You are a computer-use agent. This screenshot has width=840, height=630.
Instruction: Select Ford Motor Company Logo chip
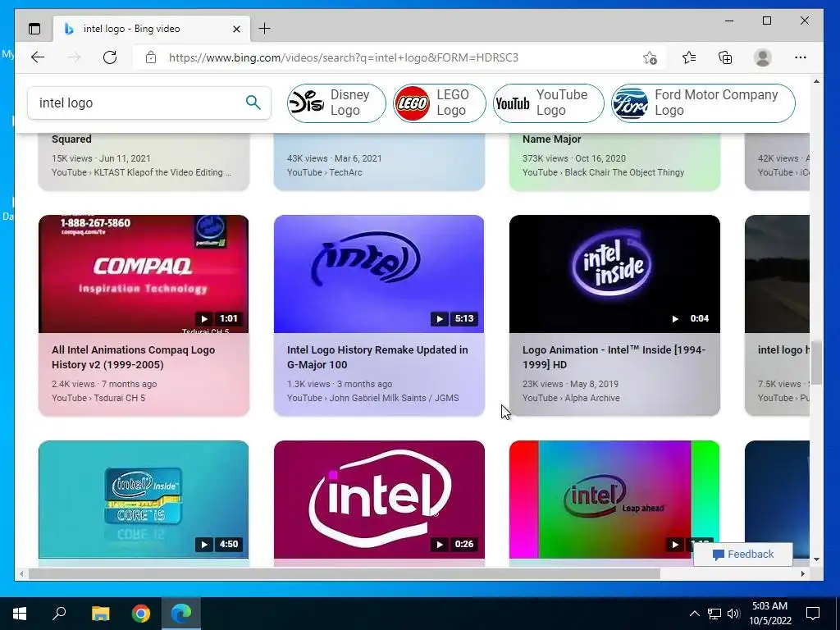703,103
